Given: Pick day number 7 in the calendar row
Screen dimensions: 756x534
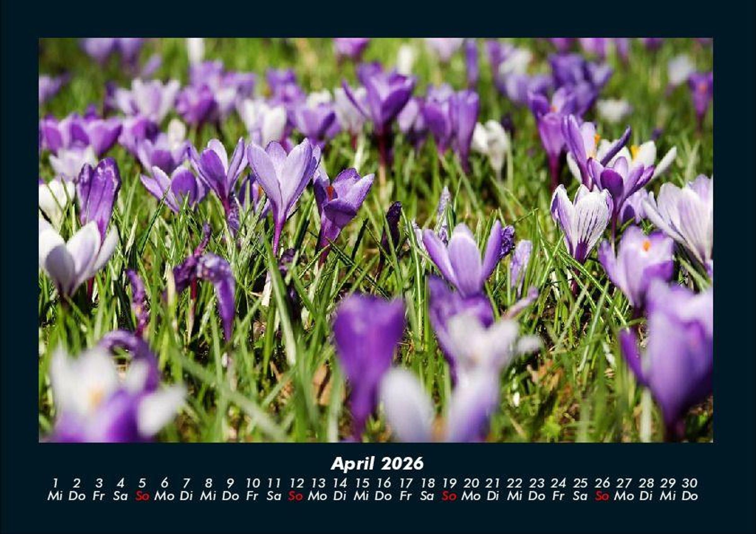Looking at the screenshot, I should (186, 483).
